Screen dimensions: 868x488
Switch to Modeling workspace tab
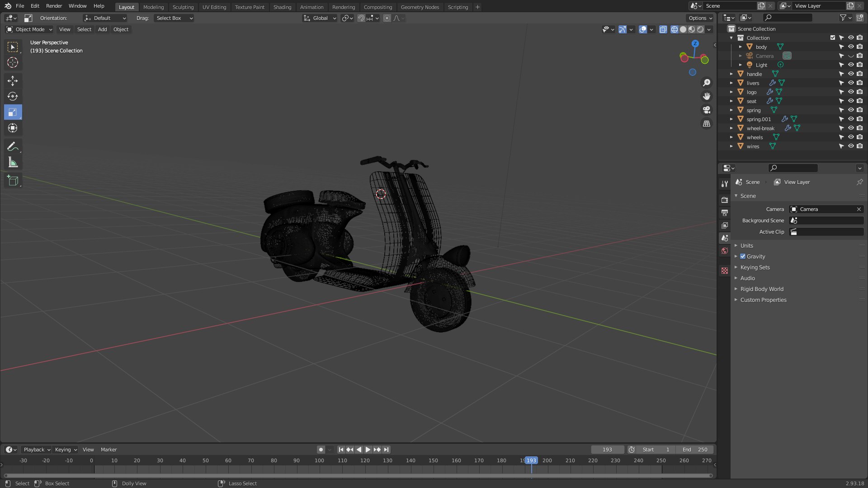click(x=153, y=7)
